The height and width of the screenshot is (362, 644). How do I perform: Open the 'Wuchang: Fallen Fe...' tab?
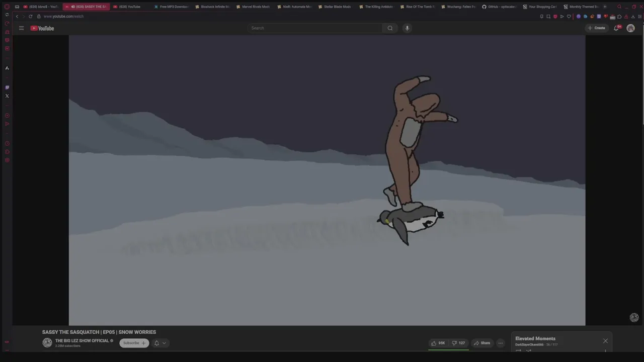click(458, 7)
